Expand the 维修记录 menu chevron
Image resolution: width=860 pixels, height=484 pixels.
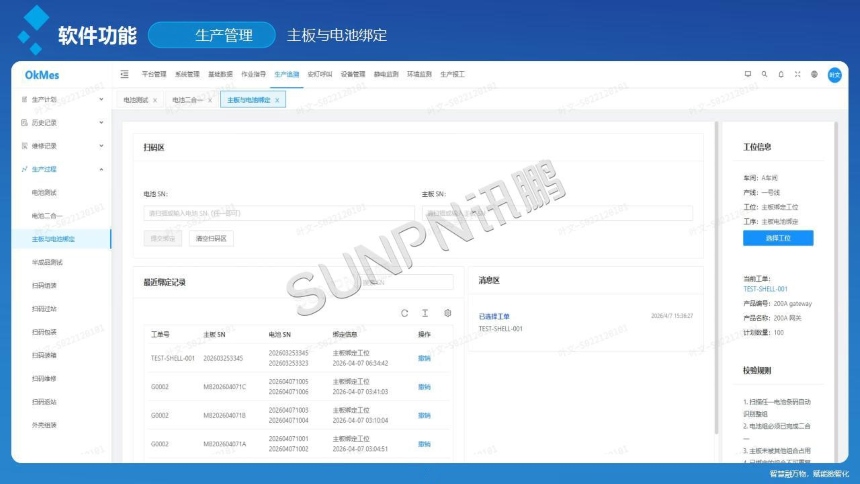(101, 145)
